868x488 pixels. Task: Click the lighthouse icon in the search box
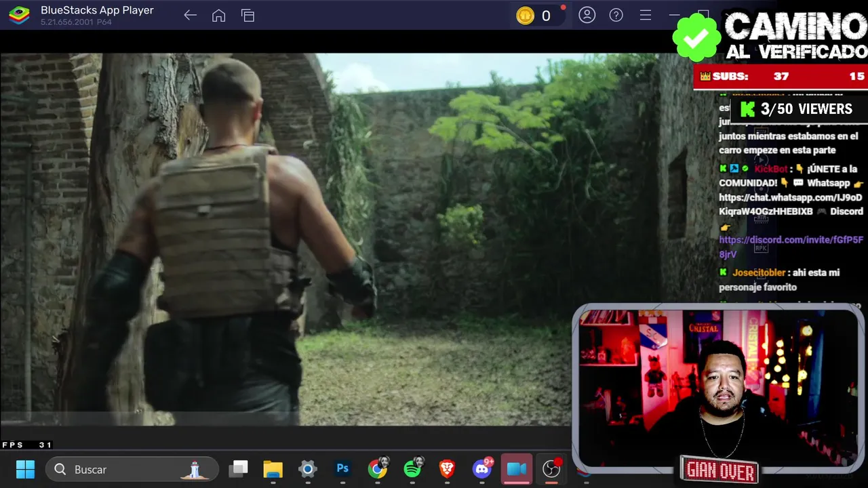pos(195,469)
